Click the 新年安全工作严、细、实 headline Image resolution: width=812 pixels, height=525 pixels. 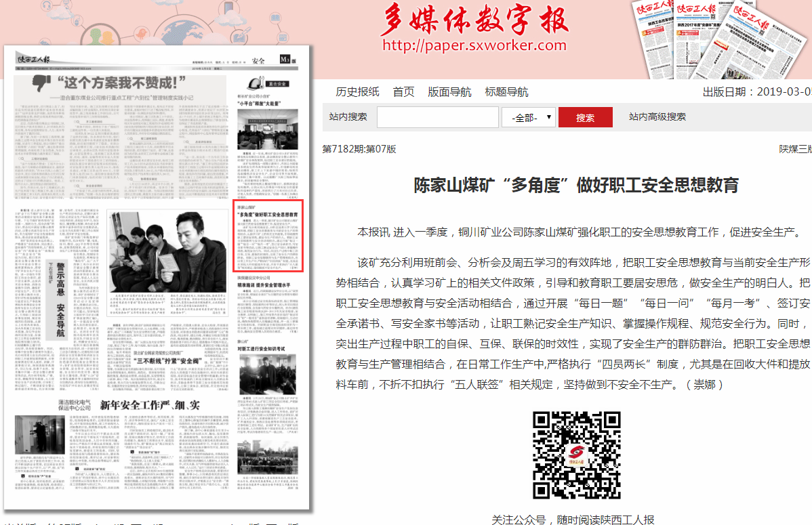tap(152, 405)
